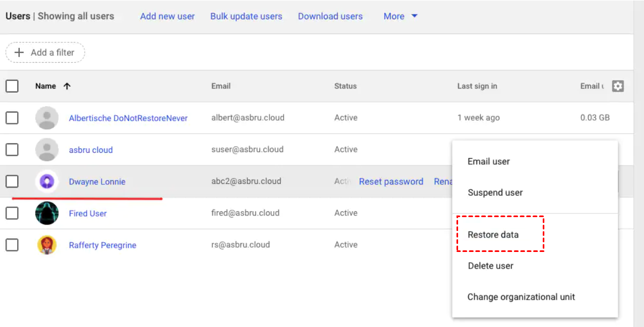Click Dwayne Lonnie's purple avatar

tap(47, 182)
